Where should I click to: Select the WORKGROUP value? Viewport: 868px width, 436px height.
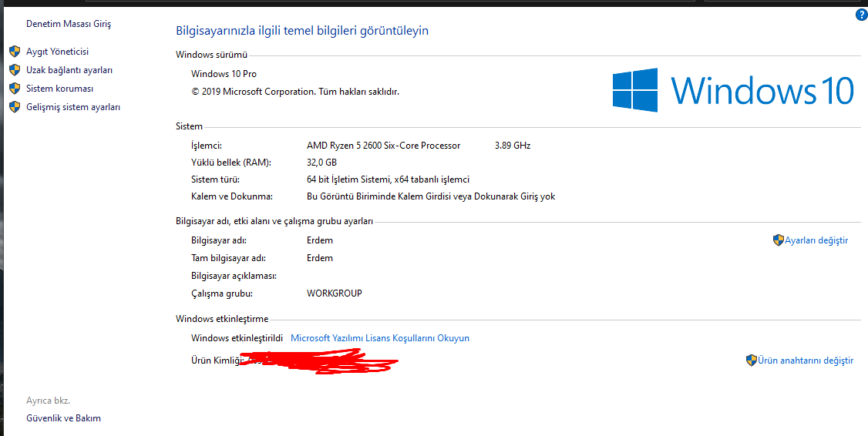[x=335, y=293]
